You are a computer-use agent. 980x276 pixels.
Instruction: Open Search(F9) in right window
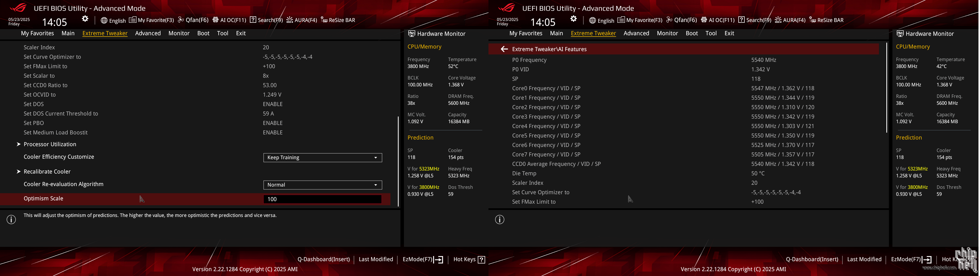pos(755,20)
